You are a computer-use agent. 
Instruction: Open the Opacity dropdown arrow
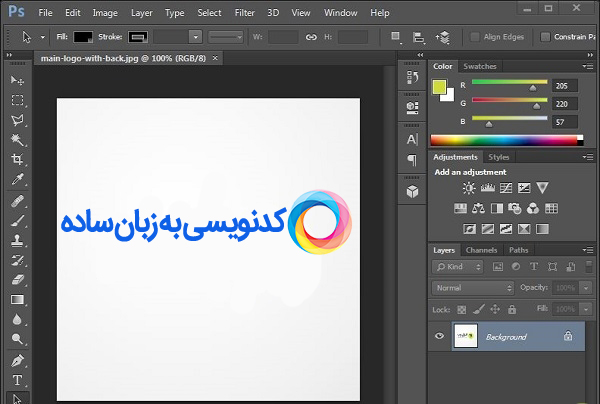pos(586,288)
